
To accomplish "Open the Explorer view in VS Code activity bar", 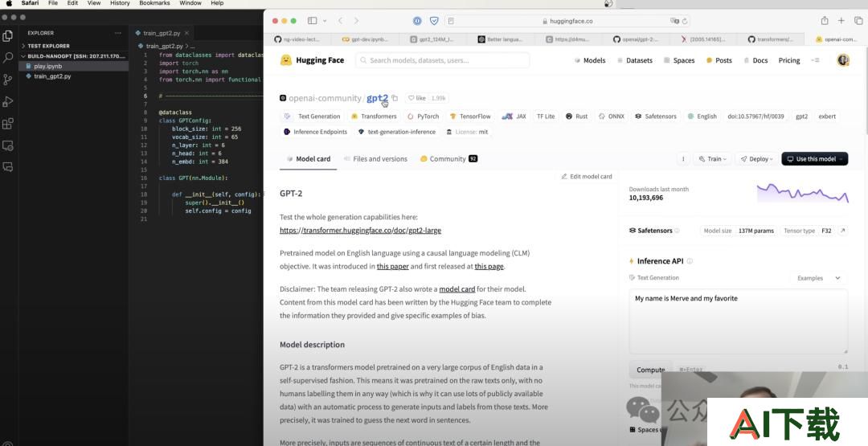I will pyautogui.click(x=8, y=36).
